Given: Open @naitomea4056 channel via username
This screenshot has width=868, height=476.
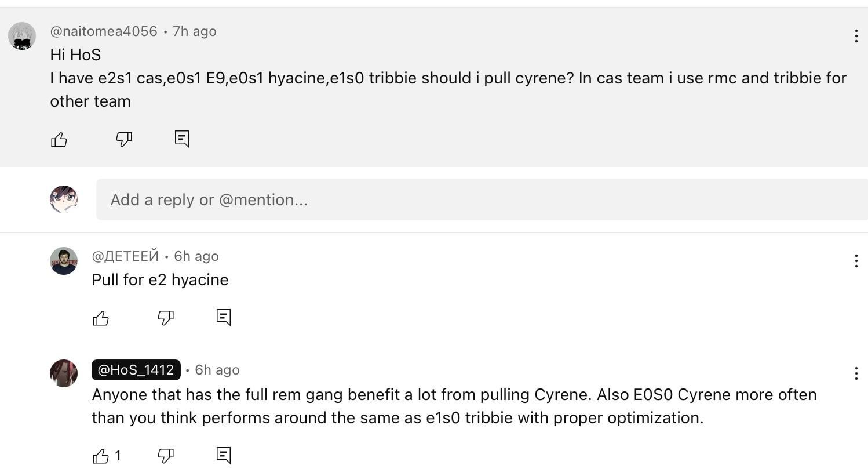Looking at the screenshot, I should pos(104,31).
